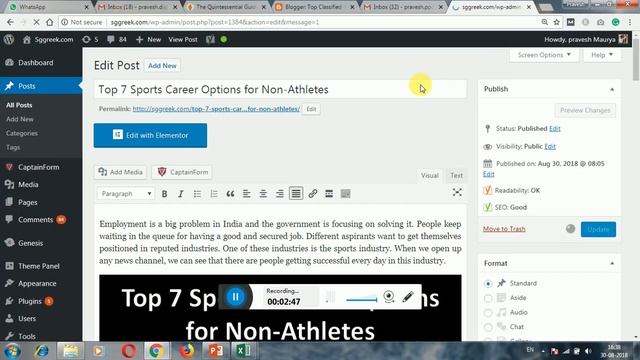This screenshot has height=360, width=640.
Task: Bookmark this page with star icon
Action: [557, 22]
